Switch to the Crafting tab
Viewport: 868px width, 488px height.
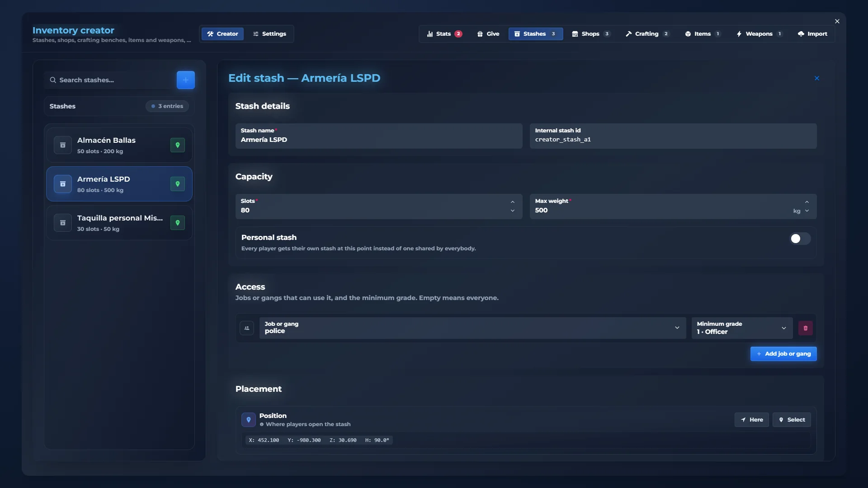tap(647, 34)
